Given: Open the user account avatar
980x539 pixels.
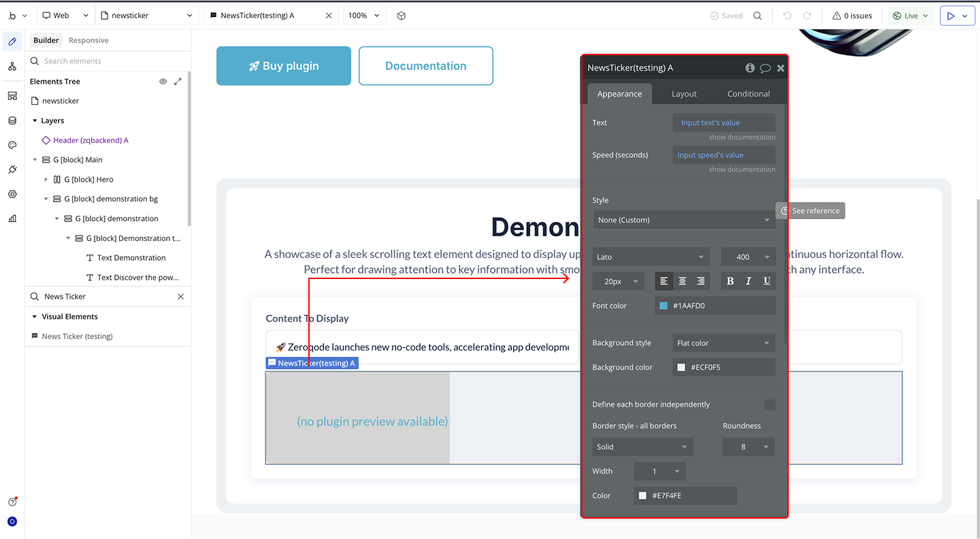Looking at the screenshot, I should [x=12, y=522].
